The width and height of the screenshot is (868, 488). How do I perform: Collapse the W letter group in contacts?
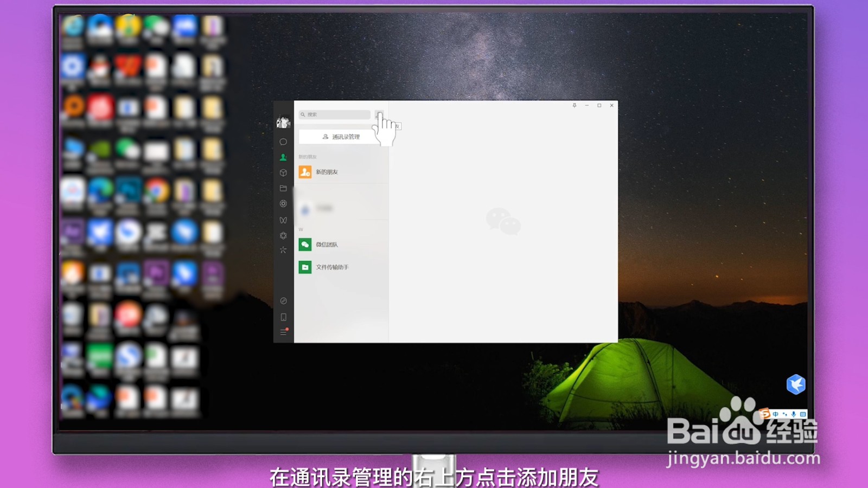pyautogui.click(x=300, y=229)
